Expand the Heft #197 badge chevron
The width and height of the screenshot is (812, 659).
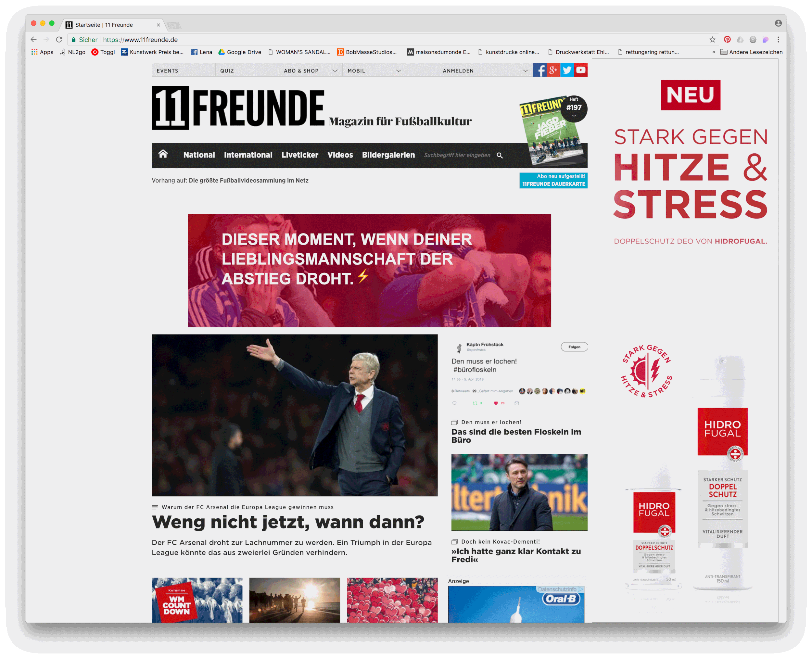[574, 116]
